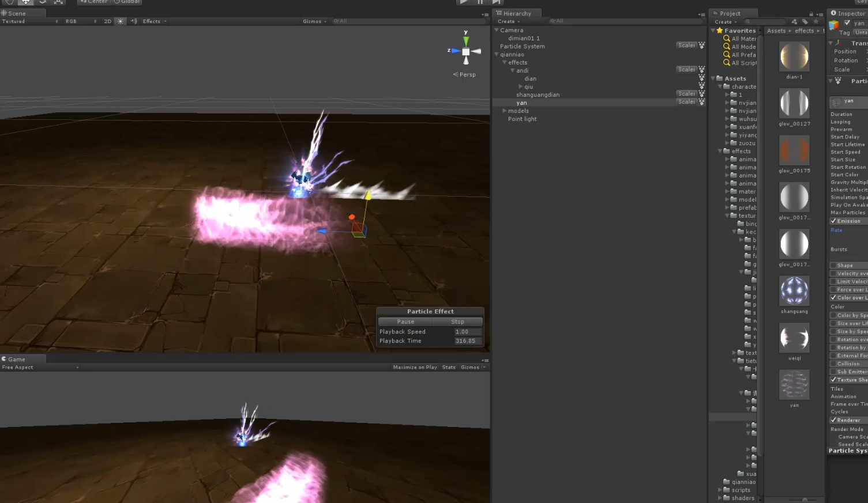Collapse the Camera object in Hierarchy
This screenshot has width=868, height=503.
click(497, 30)
